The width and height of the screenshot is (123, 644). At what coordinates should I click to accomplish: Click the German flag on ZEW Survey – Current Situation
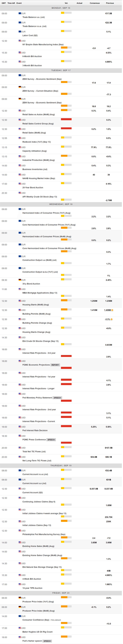(20, 87)
